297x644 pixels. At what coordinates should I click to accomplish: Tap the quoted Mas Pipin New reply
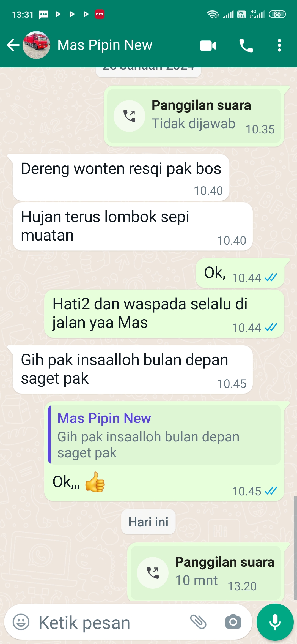click(164, 435)
